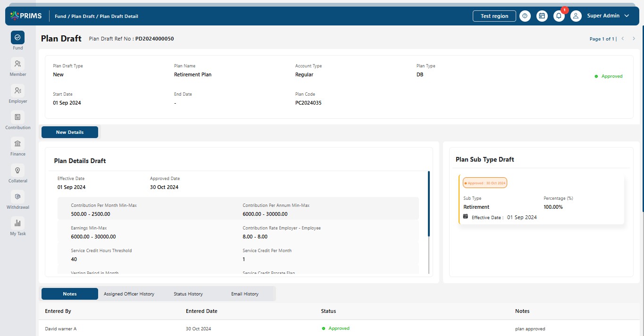Open the Contribution module icon
644x336 pixels.
(x=17, y=117)
